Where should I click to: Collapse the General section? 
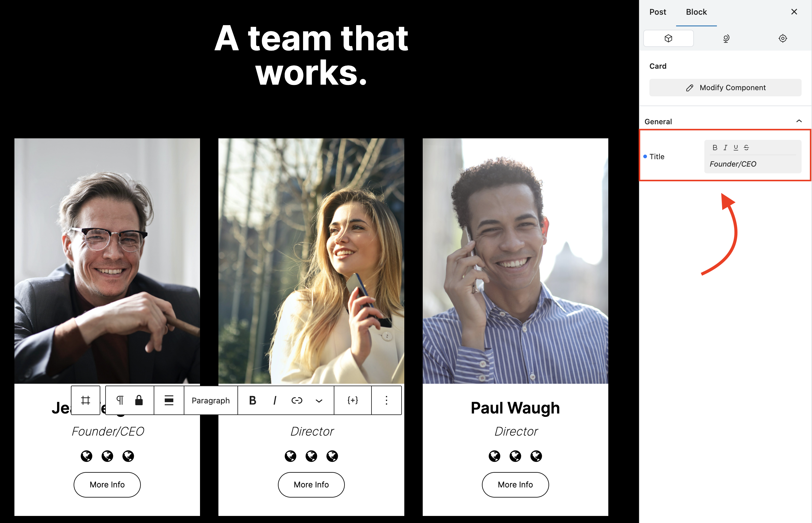click(799, 121)
